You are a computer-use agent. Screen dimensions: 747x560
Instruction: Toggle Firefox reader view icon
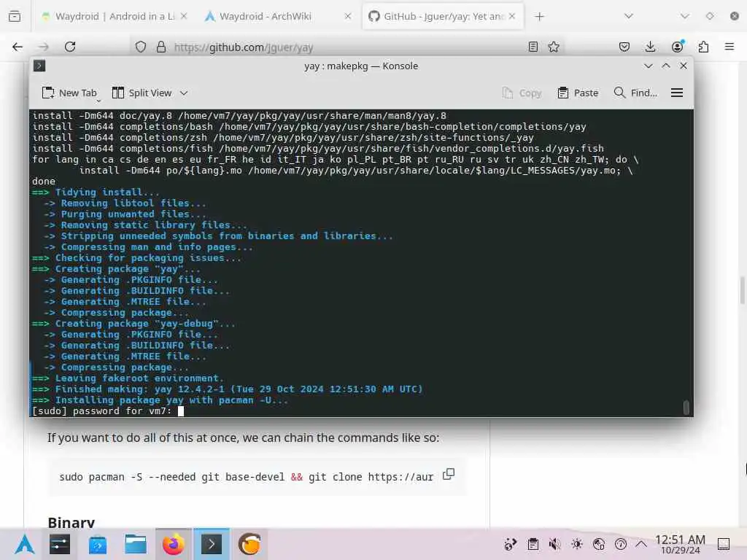pos(533,47)
